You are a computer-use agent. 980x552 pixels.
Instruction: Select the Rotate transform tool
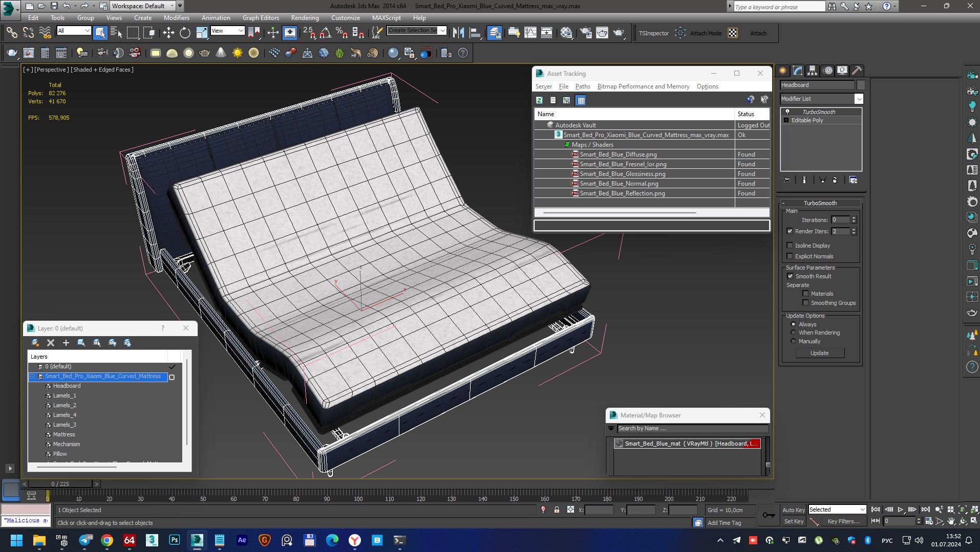tap(185, 33)
